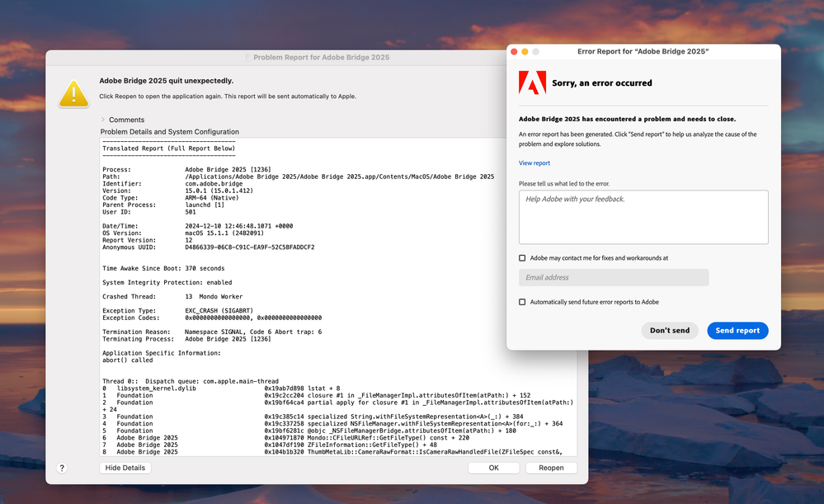Click 'Error Report for "Adobe Bridge 2025"' title
This screenshot has width=824, height=504.
click(x=643, y=51)
